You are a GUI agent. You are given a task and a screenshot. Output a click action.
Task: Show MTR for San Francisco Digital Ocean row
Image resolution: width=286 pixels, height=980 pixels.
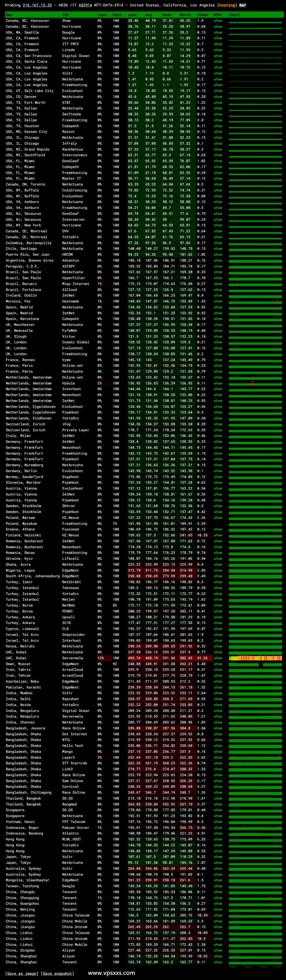tap(218, 56)
